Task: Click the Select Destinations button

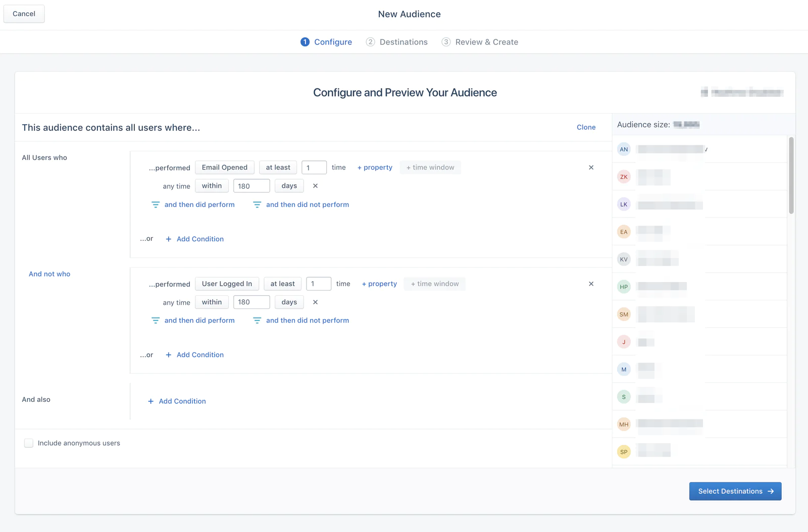Action: (735, 491)
